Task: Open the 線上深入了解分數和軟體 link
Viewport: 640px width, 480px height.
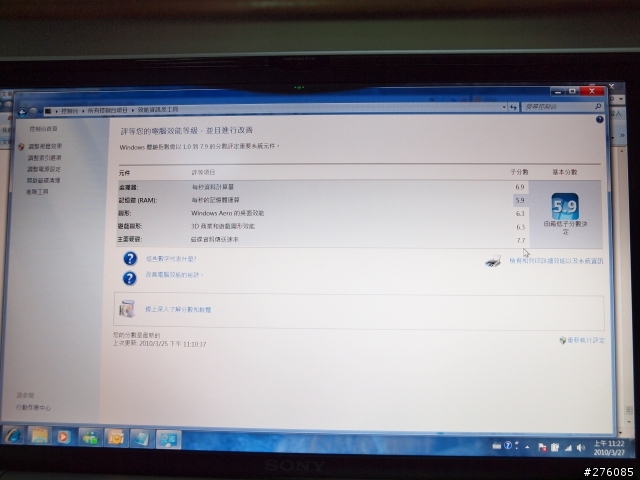Action: coord(178,309)
